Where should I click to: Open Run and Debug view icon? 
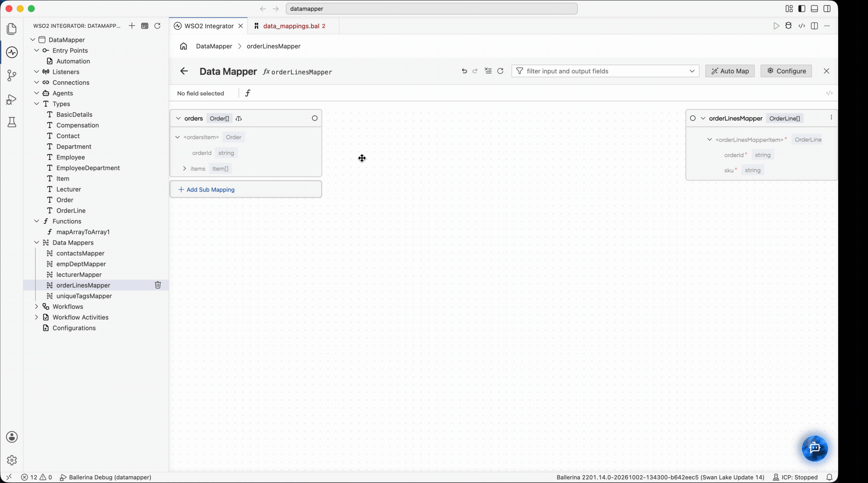pyautogui.click(x=12, y=99)
